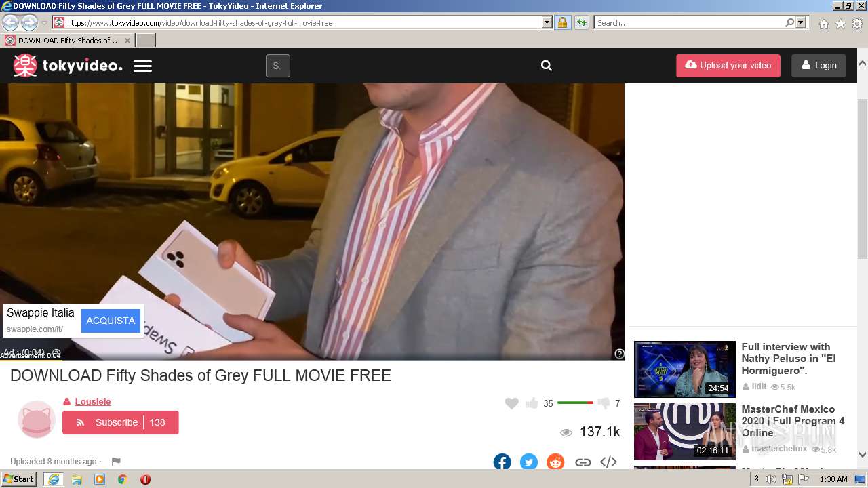The image size is (868, 488).
Task: Open the swappie.com/it/ ad link
Action: [x=35, y=329]
